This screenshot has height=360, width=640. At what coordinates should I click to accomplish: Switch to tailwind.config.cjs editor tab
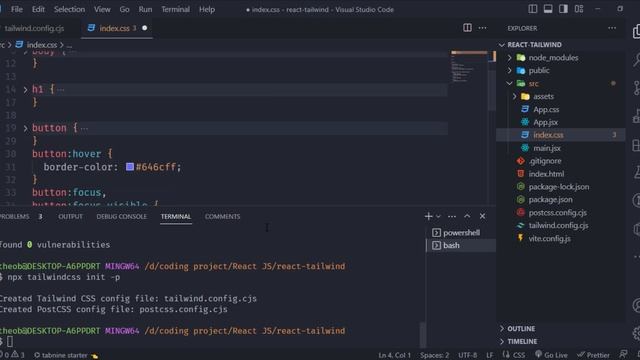tap(35, 28)
